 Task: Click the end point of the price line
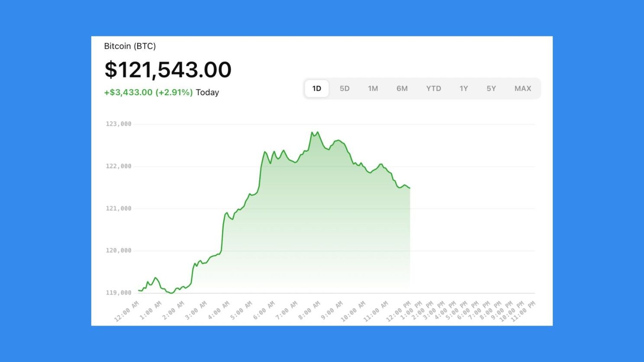tap(409, 188)
